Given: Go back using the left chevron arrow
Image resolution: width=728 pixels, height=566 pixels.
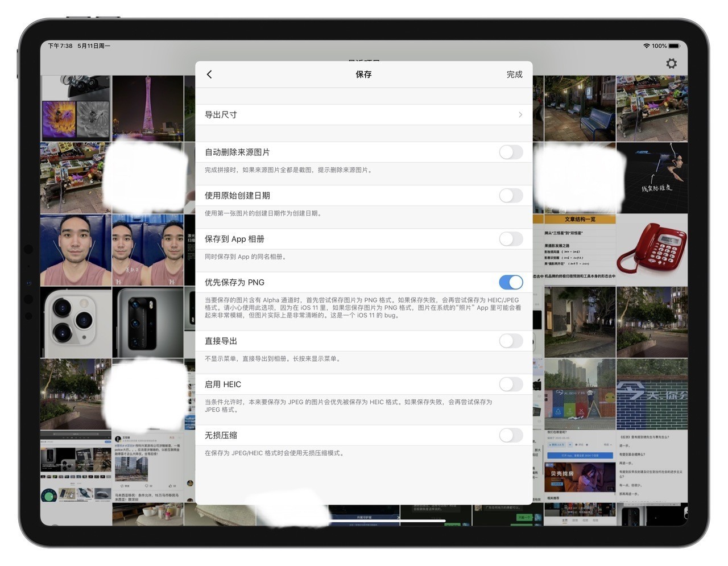Looking at the screenshot, I should 209,74.
